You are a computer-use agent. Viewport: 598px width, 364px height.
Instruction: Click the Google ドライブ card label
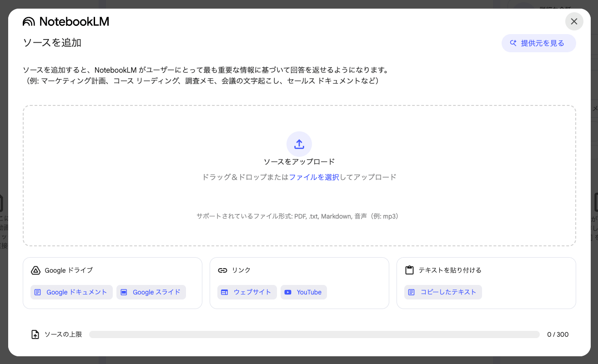[68, 270]
